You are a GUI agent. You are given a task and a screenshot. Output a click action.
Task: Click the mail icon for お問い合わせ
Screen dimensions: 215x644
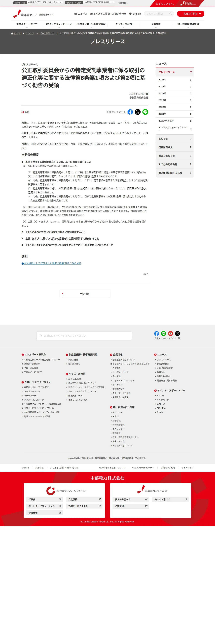tap(91, 14)
